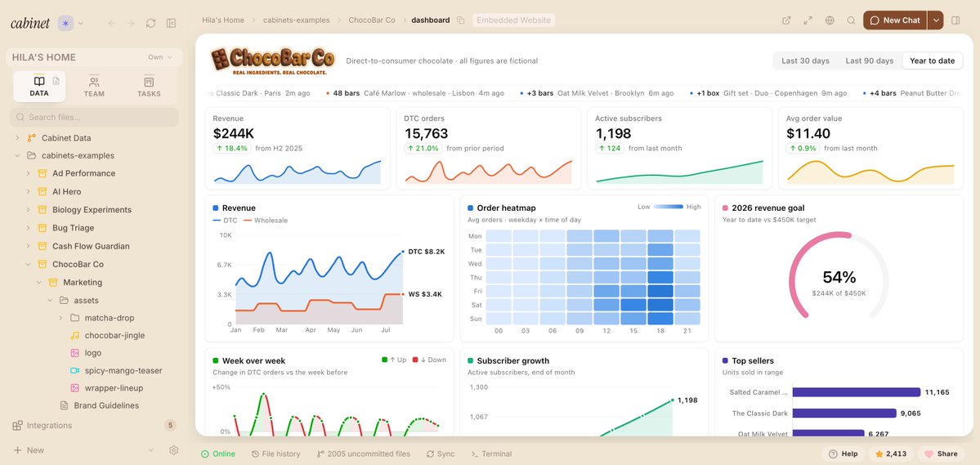The width and height of the screenshot is (980, 465).
Task: Click the globe icon in header
Action: tap(830, 20)
